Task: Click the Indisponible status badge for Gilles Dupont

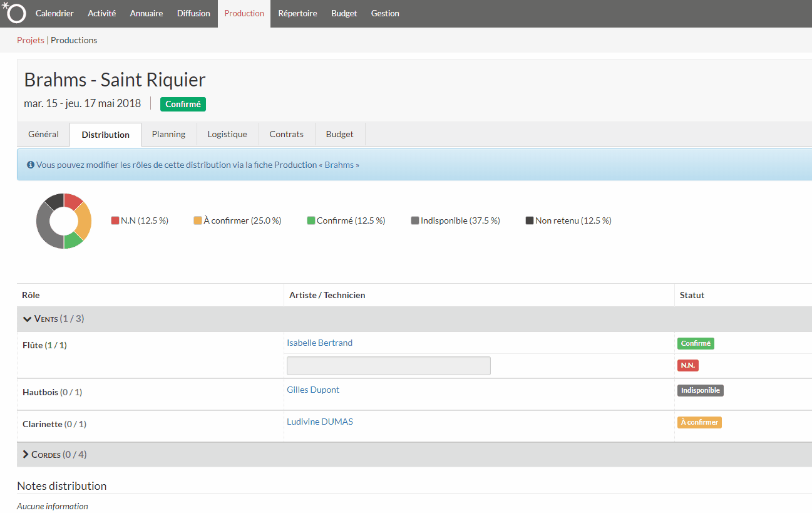Action: click(700, 390)
